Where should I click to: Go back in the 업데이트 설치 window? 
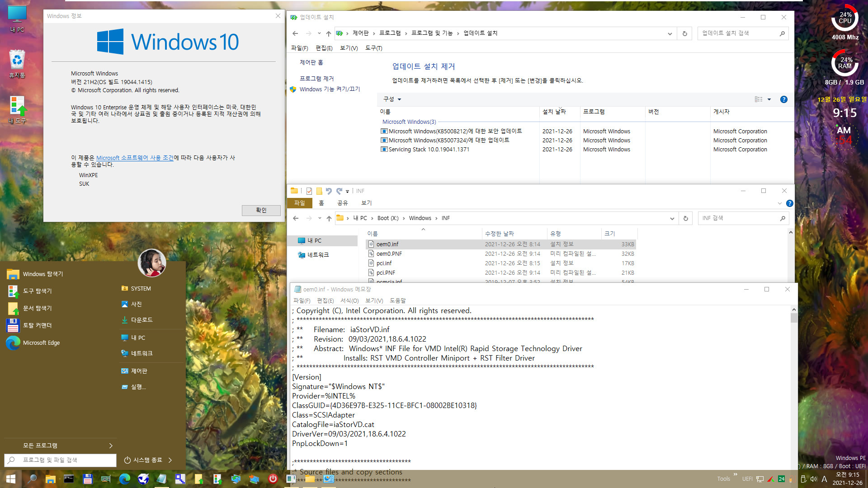click(295, 33)
